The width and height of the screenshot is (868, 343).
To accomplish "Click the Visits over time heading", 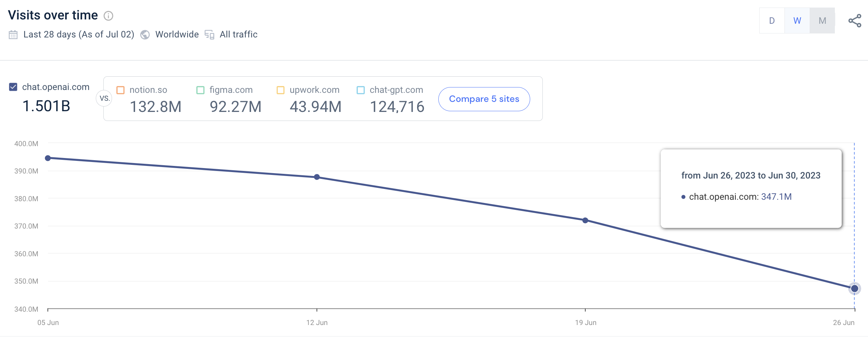I will point(53,15).
